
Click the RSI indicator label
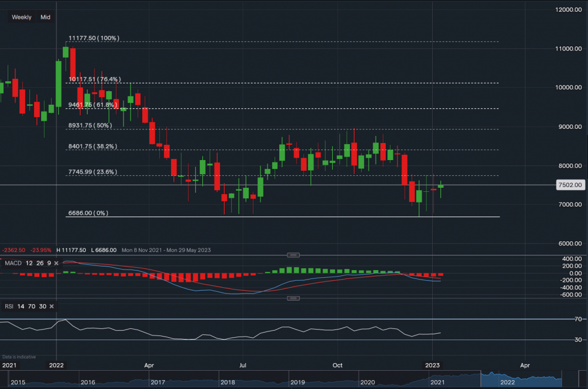(10, 306)
